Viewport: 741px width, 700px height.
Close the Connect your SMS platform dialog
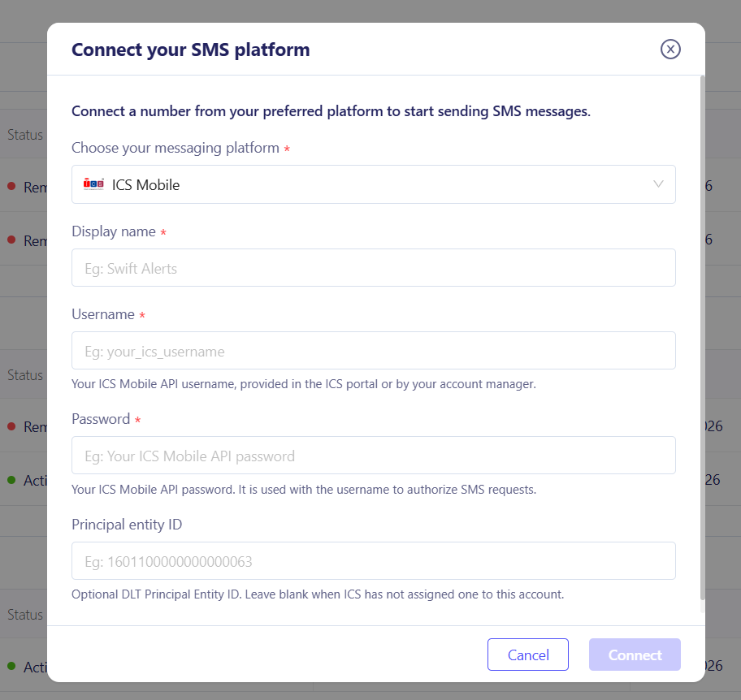(670, 49)
